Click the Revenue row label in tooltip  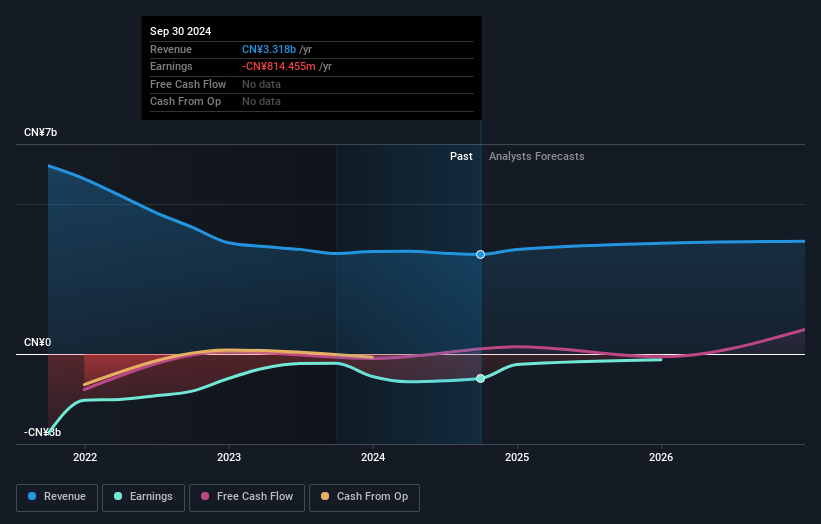coord(171,49)
